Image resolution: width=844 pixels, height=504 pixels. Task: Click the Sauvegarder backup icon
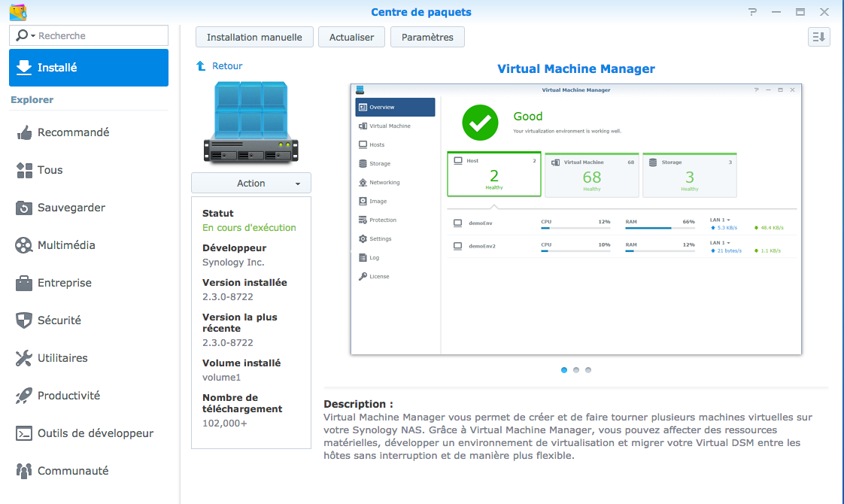coord(24,208)
